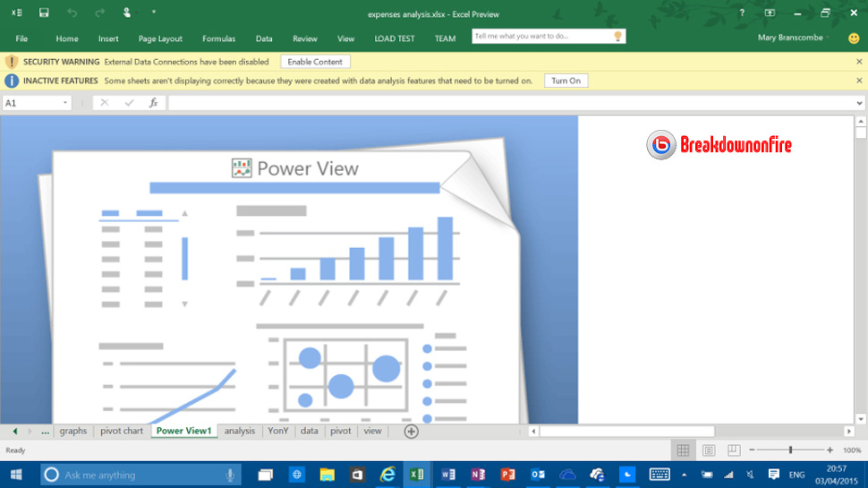Add a new sheet with plus button

click(411, 432)
